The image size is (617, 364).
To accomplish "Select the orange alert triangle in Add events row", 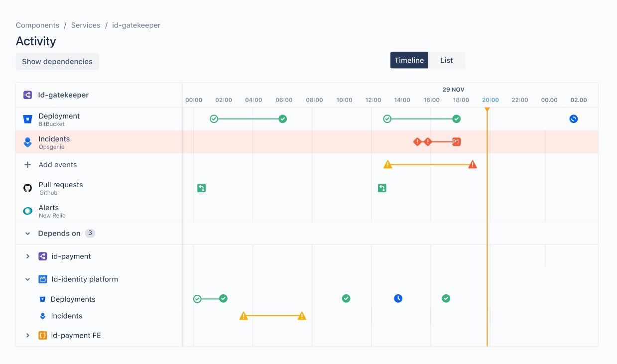I will [388, 164].
